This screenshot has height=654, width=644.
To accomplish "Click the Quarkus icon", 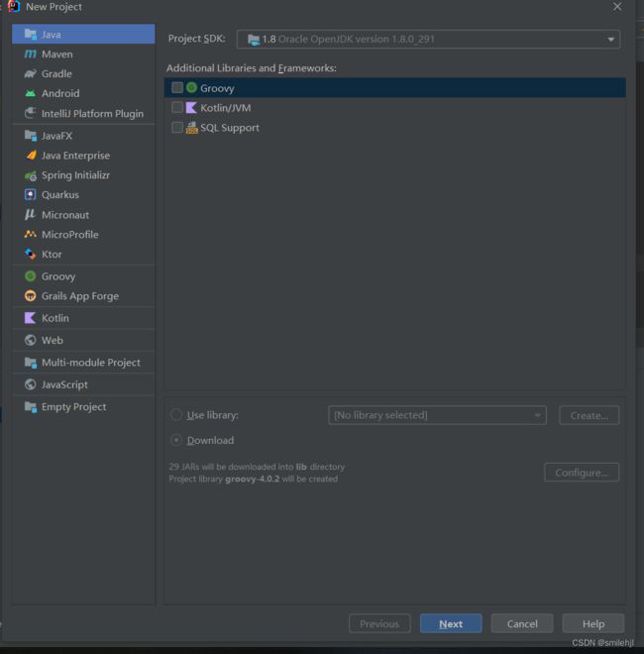I will (x=31, y=194).
